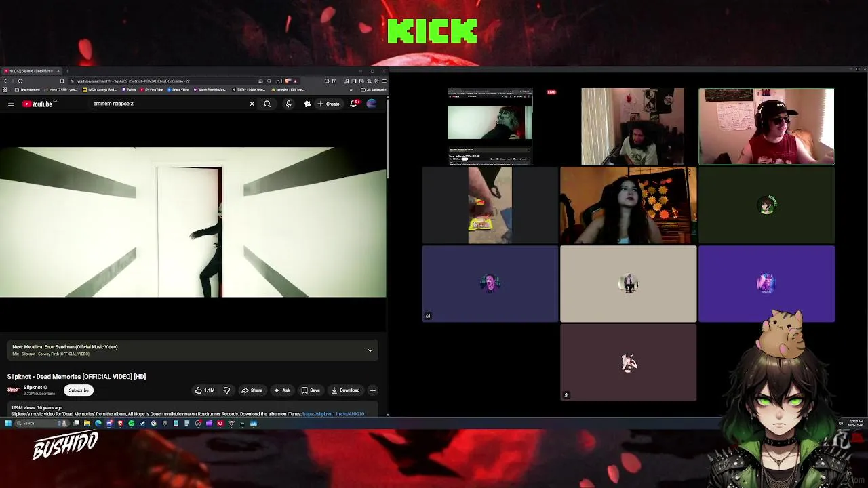Clear the YouTube search text with X
The width and height of the screenshot is (868, 488).
coord(252,104)
